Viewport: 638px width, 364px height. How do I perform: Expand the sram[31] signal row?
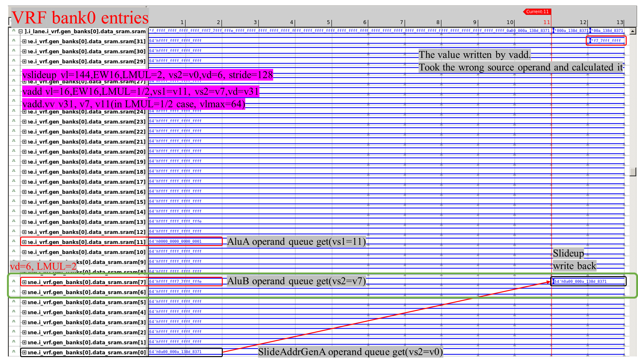pyautogui.click(x=24, y=41)
